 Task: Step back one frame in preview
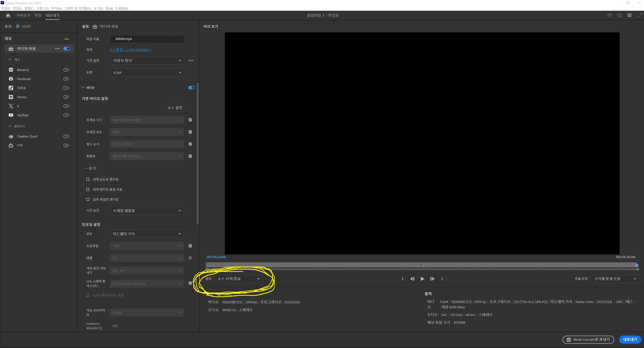click(x=412, y=279)
